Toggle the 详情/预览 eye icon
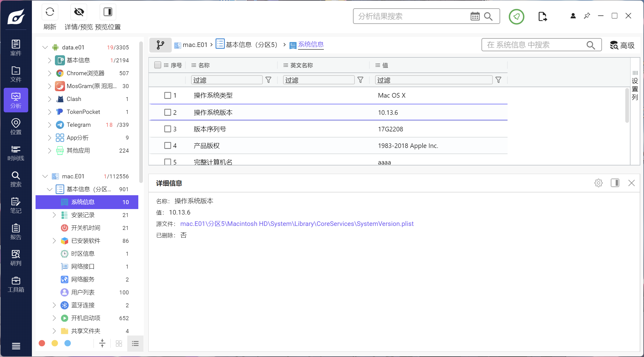Screen dimensions: 644x357 [x=79, y=12]
